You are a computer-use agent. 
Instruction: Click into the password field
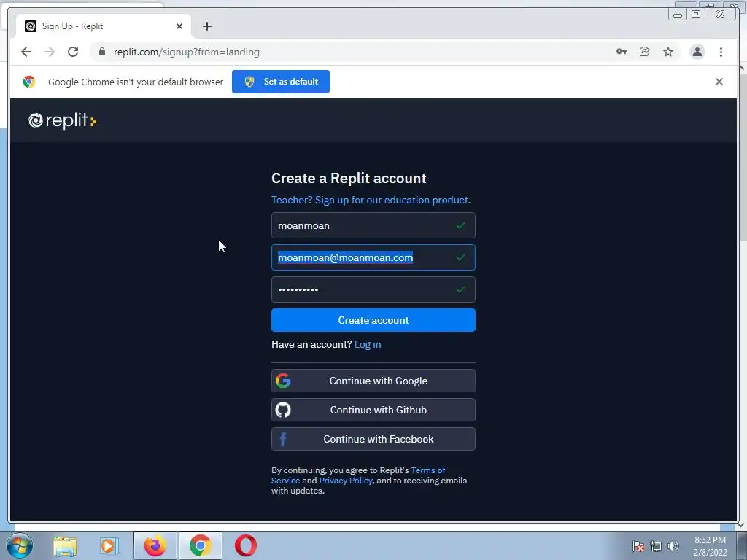click(373, 289)
